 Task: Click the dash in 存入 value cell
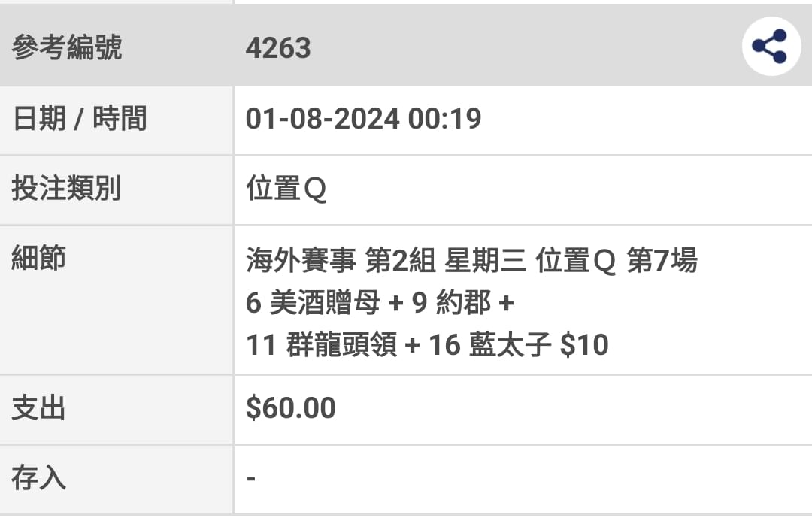250,478
